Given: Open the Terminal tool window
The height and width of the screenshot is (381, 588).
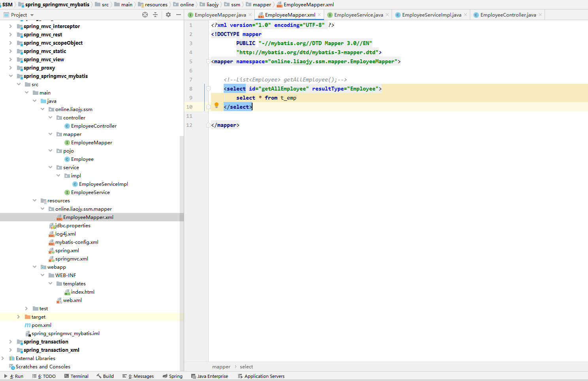Looking at the screenshot, I should pos(76,376).
